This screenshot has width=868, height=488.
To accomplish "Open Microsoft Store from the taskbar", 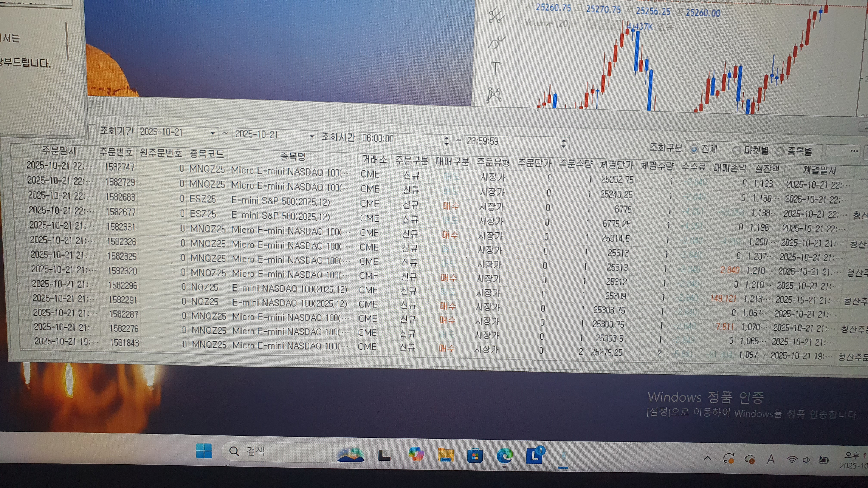I will (x=475, y=456).
